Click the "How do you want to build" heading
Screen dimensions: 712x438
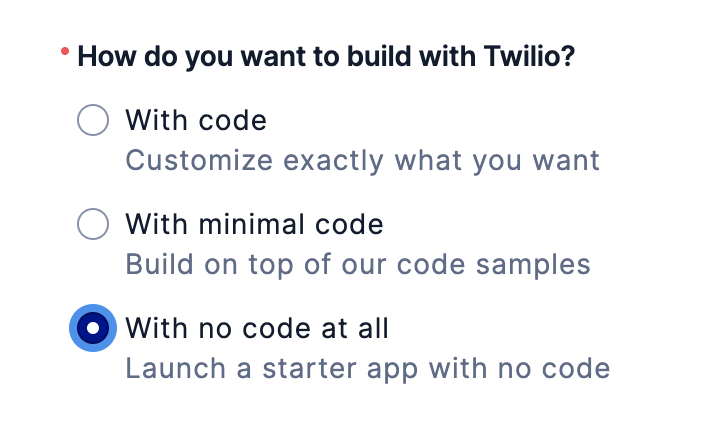pos(326,57)
